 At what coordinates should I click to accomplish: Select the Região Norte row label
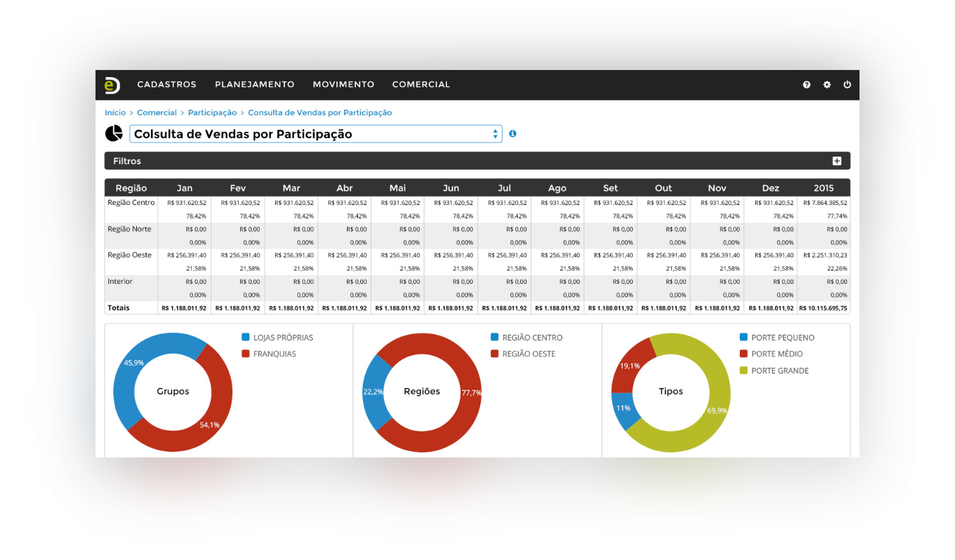[x=129, y=229]
